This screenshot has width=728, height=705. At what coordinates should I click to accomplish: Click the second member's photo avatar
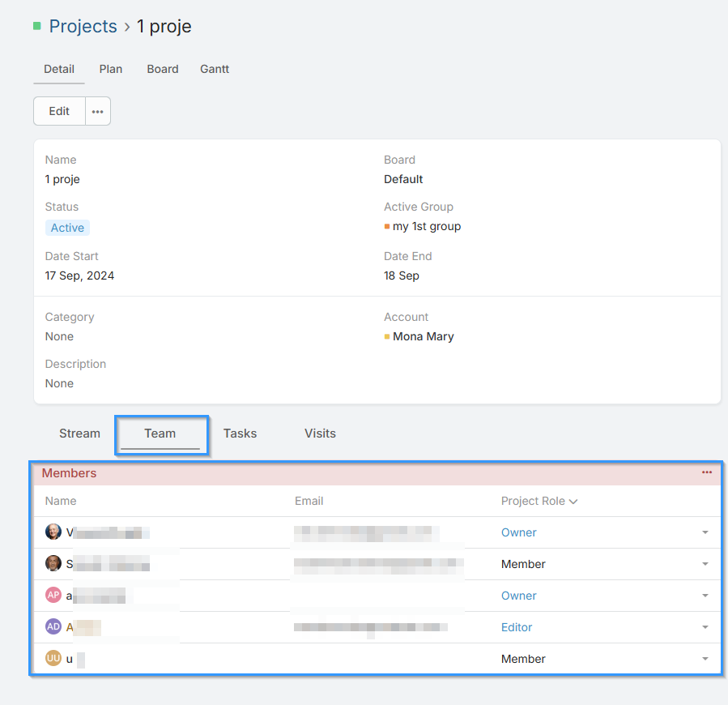[53, 564]
